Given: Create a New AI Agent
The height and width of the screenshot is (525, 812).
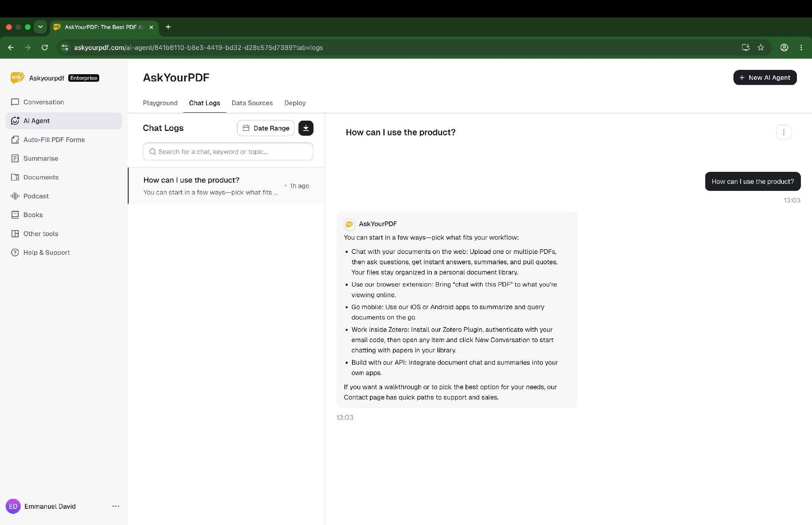Looking at the screenshot, I should coord(765,78).
